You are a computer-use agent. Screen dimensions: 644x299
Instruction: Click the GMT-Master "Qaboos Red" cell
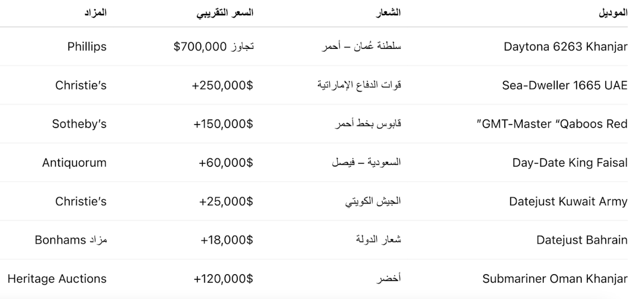[552, 124]
